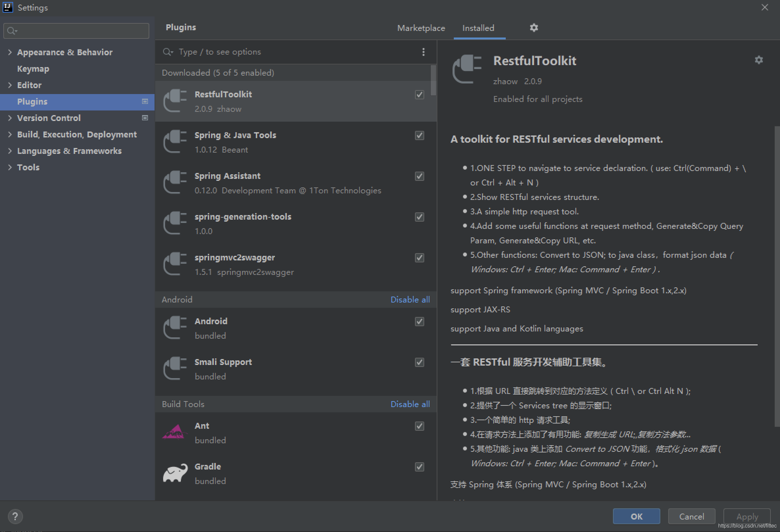The image size is (780, 532).
Task: Switch to the Marketplace tab
Action: click(x=421, y=28)
